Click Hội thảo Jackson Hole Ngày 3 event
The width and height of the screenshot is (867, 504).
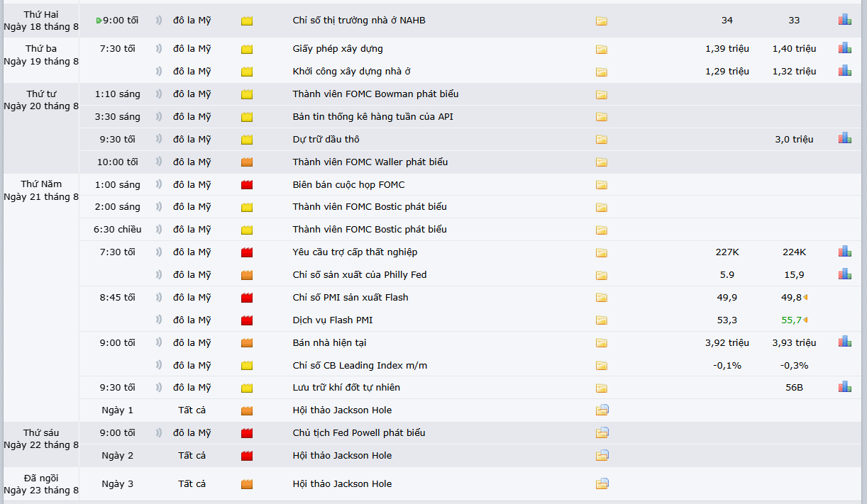tap(342, 484)
